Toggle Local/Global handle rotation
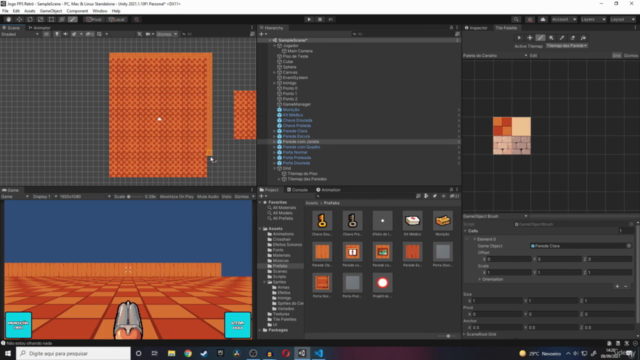640x360 pixels. [x=117, y=19]
